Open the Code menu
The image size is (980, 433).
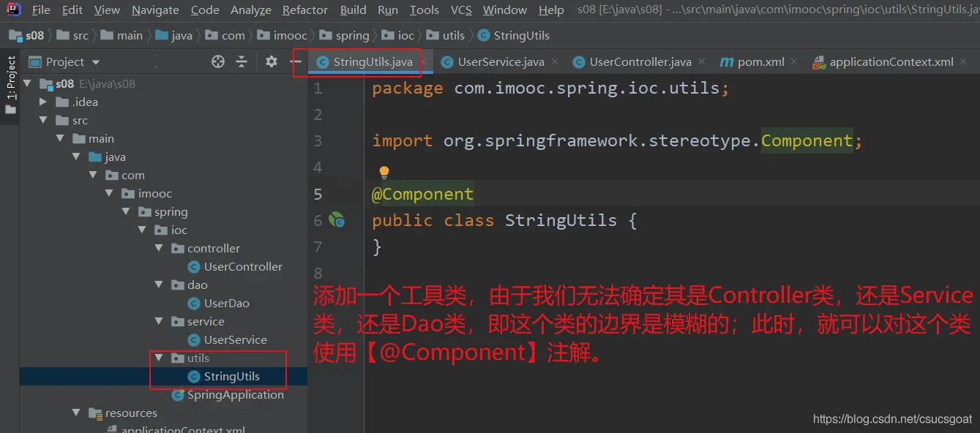click(x=205, y=10)
